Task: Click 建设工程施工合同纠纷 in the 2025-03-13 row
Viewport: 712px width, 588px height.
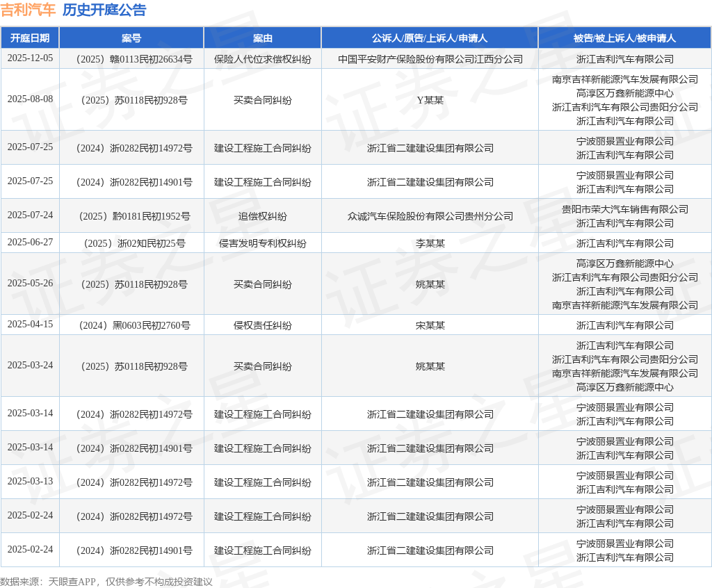Action: (262, 482)
